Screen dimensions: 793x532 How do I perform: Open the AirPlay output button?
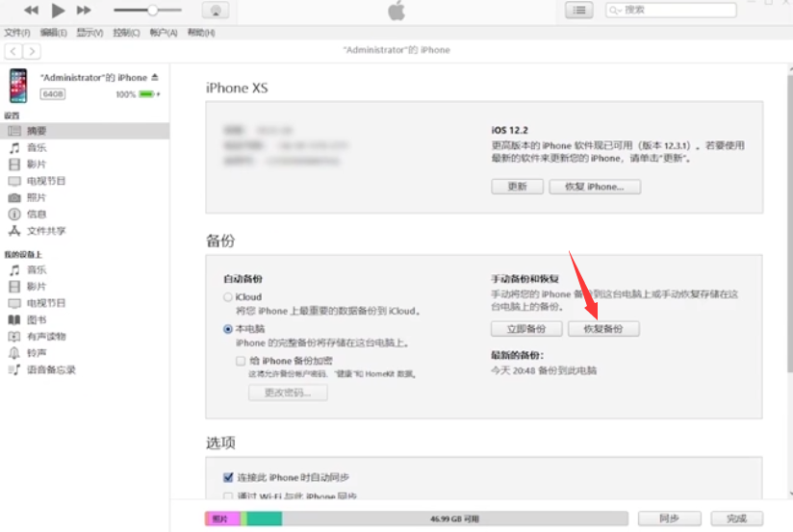pos(216,11)
